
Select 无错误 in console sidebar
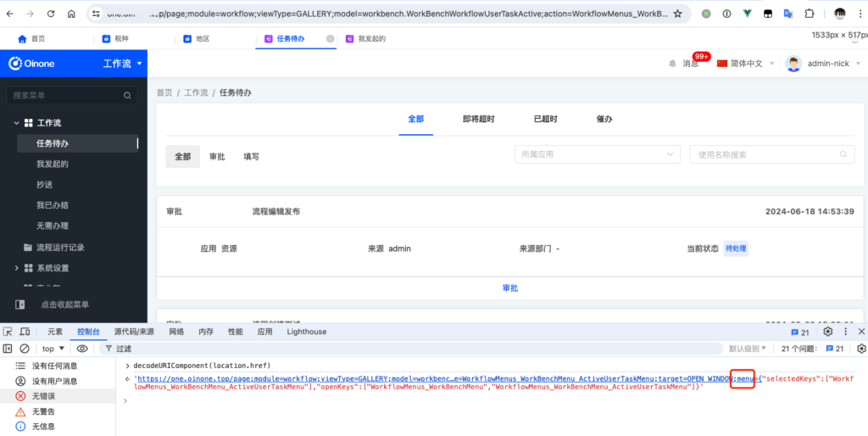[x=43, y=396]
